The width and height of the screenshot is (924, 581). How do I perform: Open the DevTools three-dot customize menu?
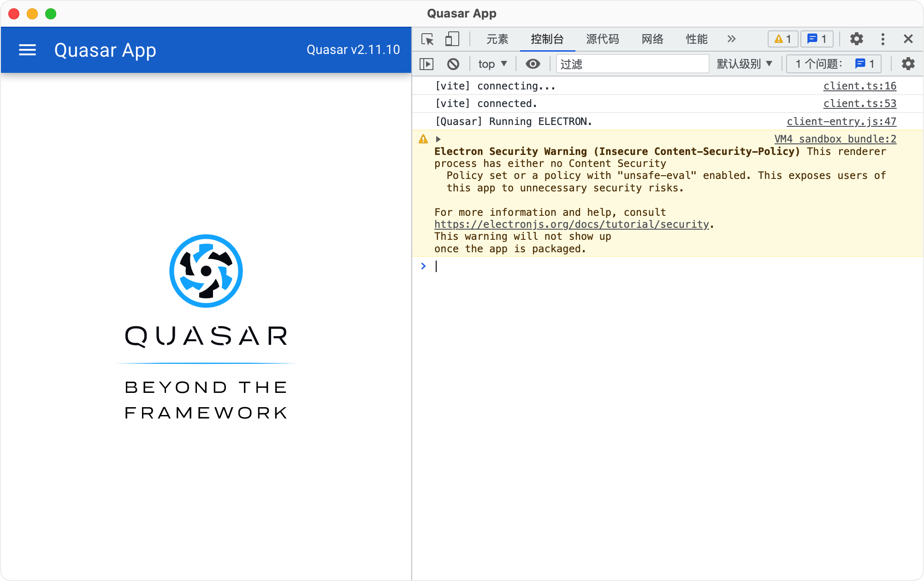pyautogui.click(x=883, y=39)
